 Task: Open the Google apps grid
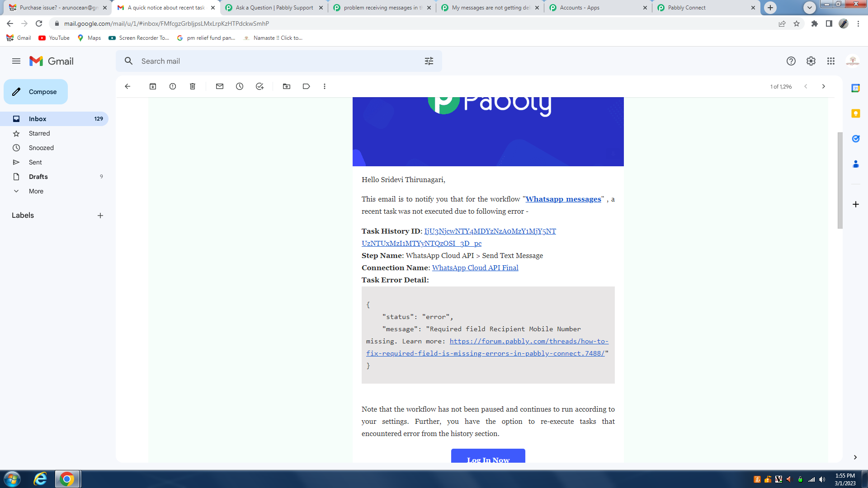pyautogui.click(x=831, y=61)
